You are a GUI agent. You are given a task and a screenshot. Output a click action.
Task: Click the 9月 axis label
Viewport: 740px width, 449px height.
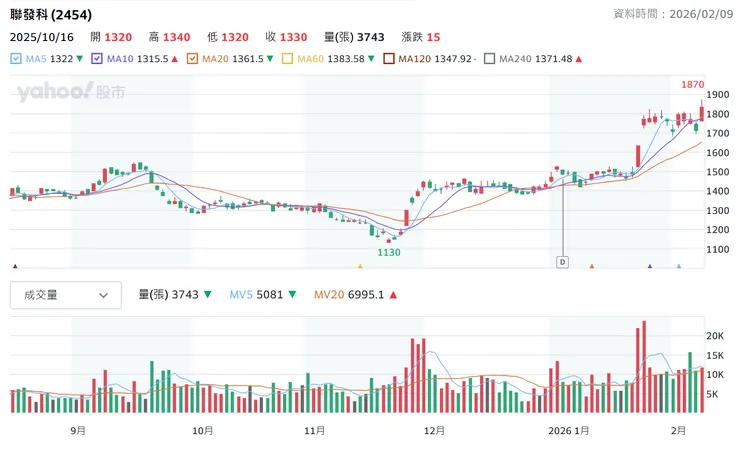click(x=78, y=431)
